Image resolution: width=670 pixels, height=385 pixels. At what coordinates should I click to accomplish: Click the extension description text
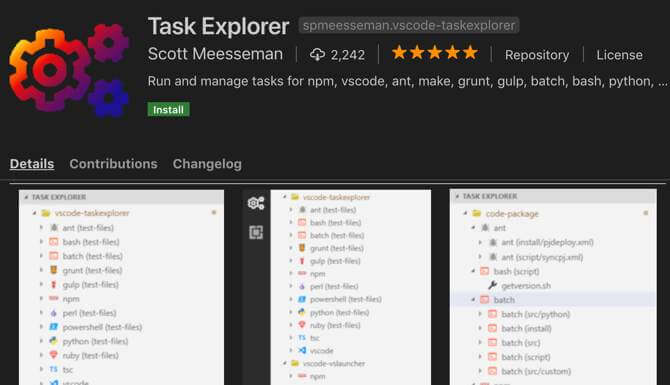(x=408, y=81)
